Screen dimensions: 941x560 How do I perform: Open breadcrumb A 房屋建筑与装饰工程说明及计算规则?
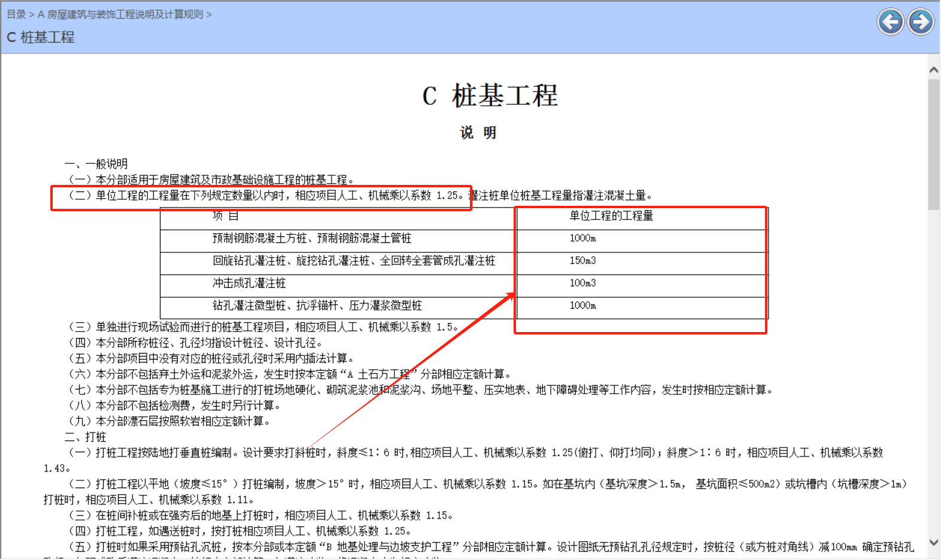tap(120, 14)
